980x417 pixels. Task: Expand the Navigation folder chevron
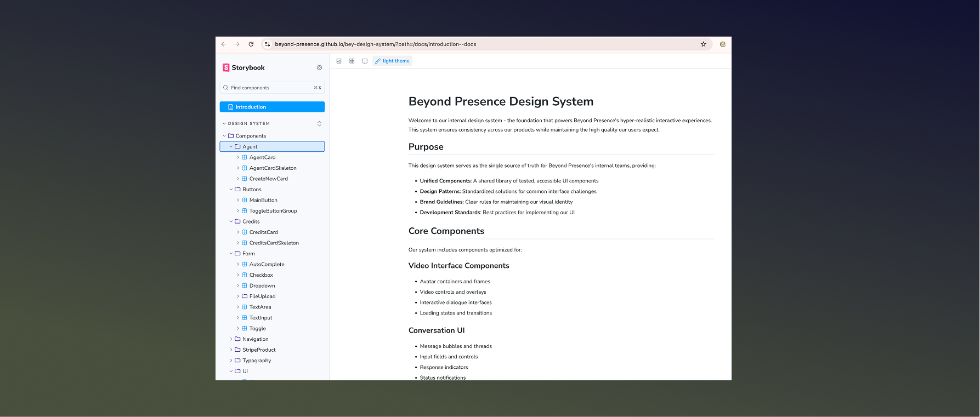[231, 339]
